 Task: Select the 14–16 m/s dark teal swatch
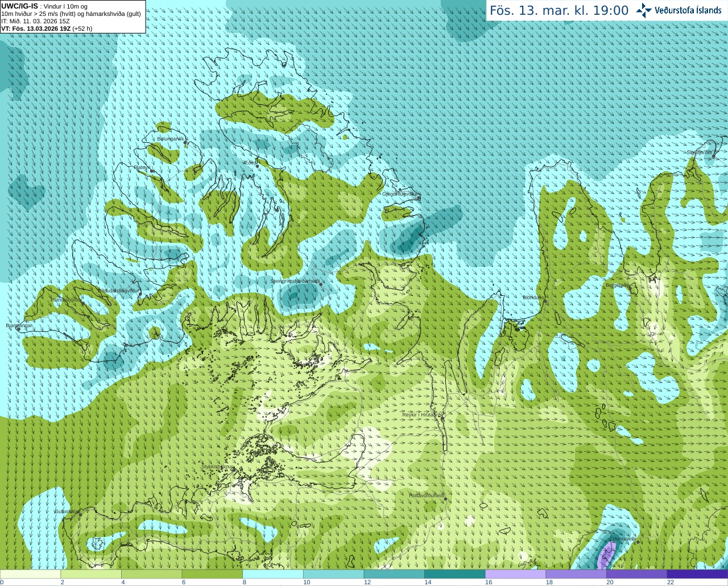point(455,574)
